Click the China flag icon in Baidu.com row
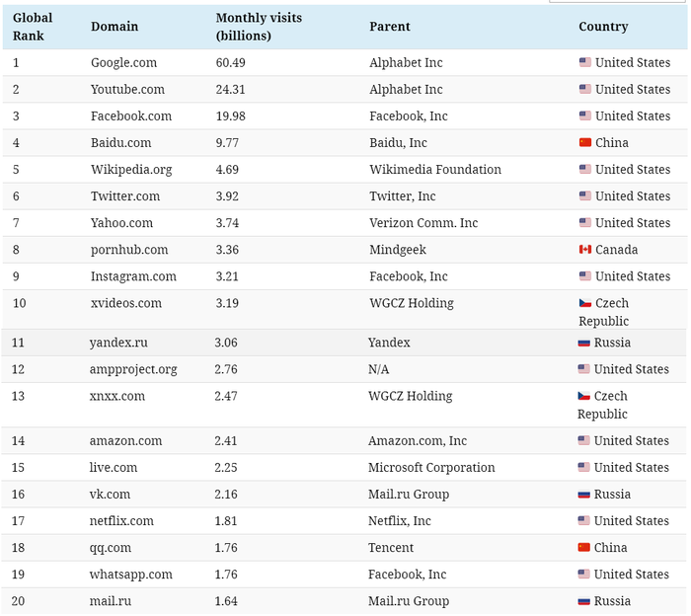Image resolution: width=691 pixels, height=616 pixels. (584, 142)
